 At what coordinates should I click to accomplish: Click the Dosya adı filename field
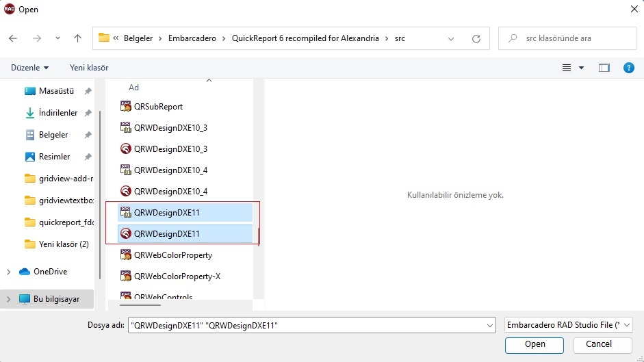[307, 326]
